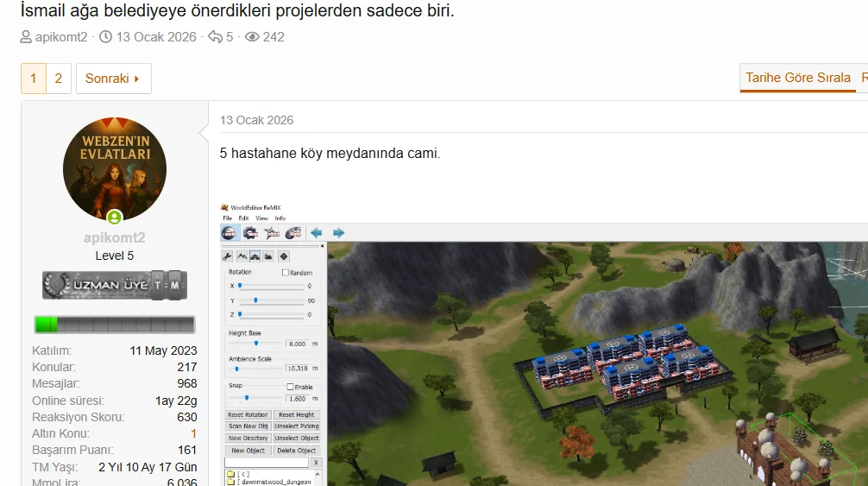Click the Height Base slider
This screenshot has height=486, width=868.
(x=256, y=344)
